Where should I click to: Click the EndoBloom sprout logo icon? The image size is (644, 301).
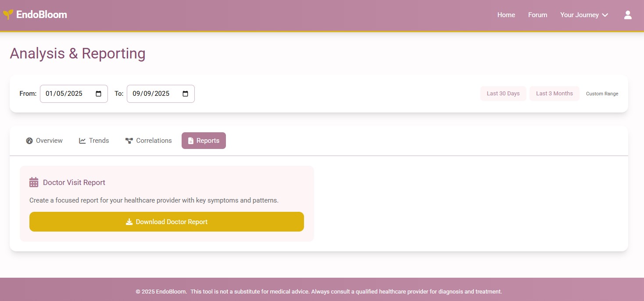point(8,15)
